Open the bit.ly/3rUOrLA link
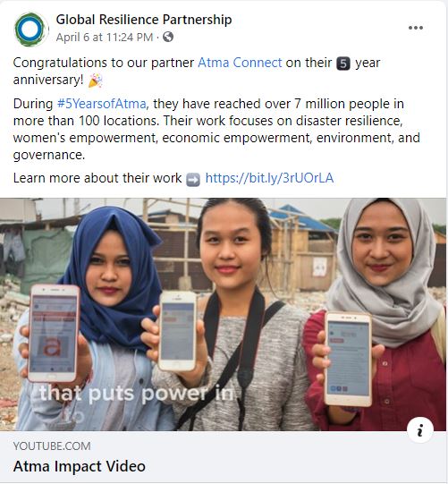The width and height of the screenshot is (448, 484). click(269, 178)
